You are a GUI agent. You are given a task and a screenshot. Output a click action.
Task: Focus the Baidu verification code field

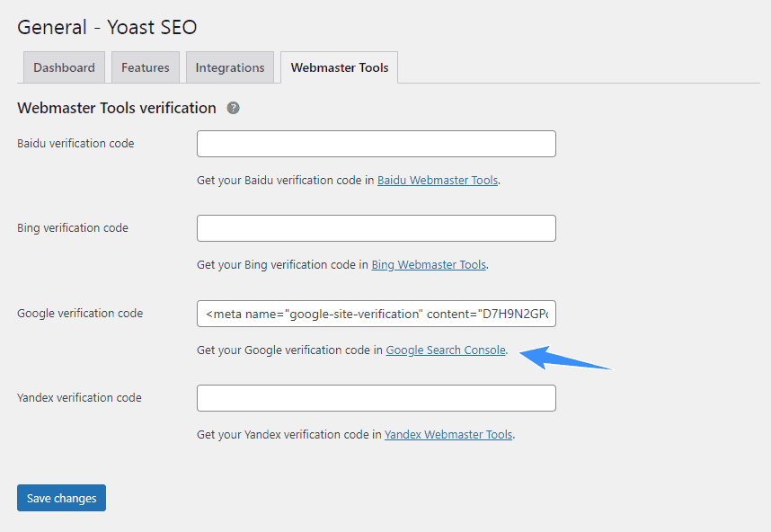point(377,144)
